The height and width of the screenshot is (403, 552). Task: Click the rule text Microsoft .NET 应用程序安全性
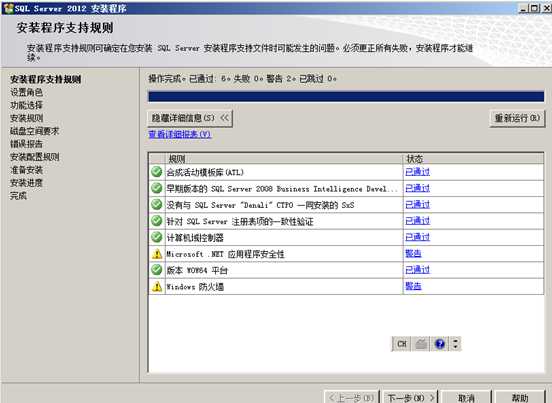[x=225, y=254]
